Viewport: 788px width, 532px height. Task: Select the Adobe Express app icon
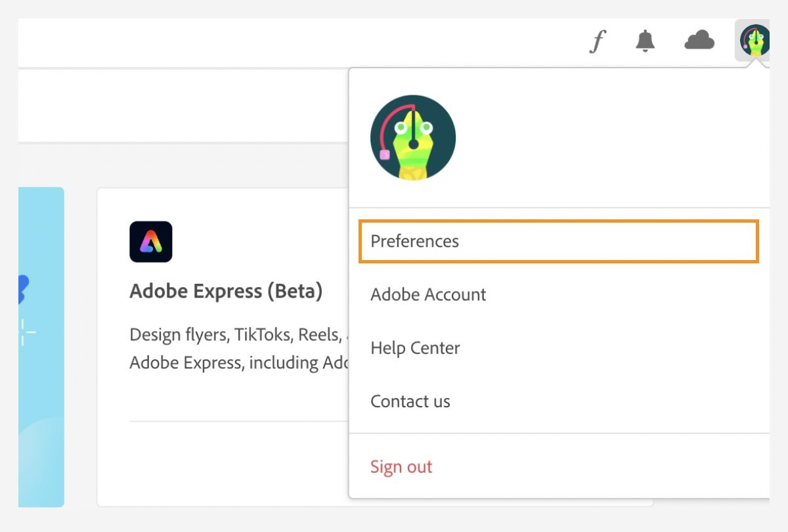[x=151, y=241]
